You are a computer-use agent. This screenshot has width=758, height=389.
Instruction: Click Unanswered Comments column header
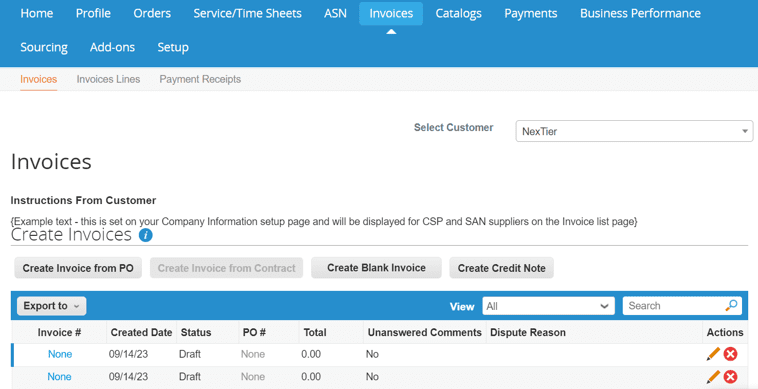point(424,332)
